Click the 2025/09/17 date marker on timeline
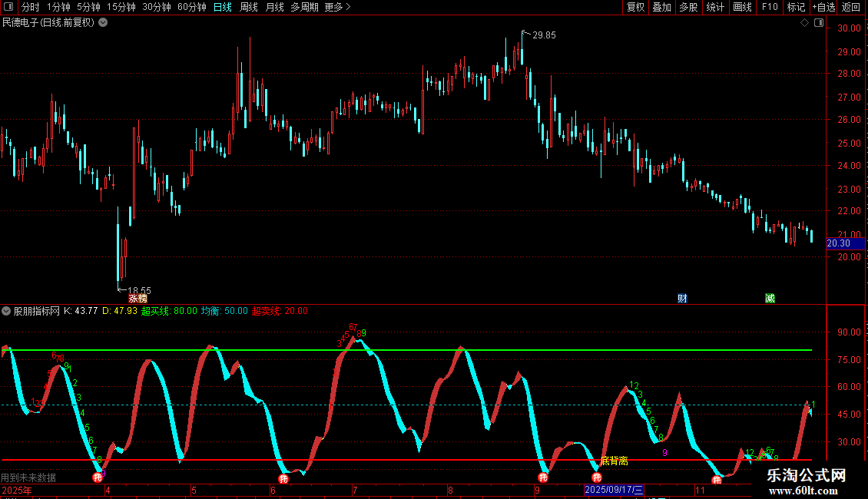 coord(614,490)
